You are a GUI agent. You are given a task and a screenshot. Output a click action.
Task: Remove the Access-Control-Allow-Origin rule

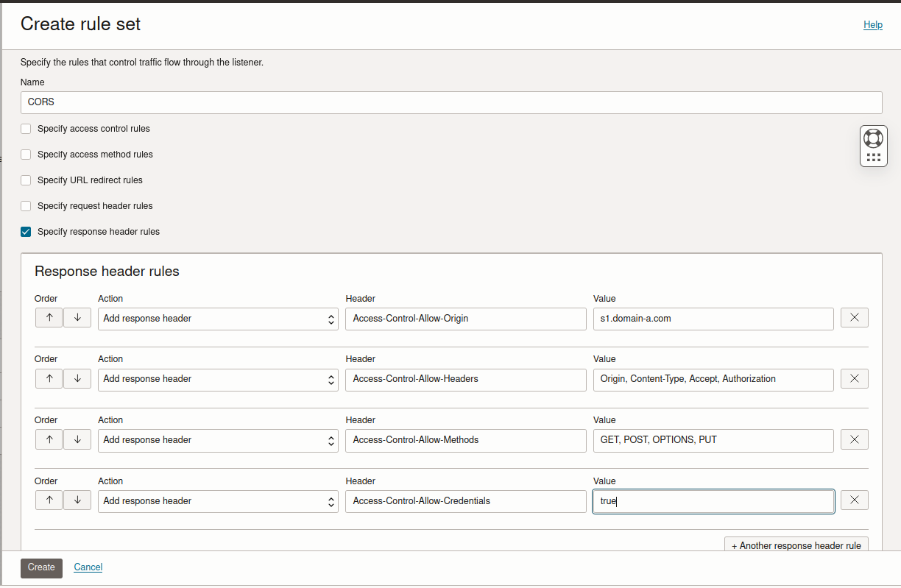point(854,317)
